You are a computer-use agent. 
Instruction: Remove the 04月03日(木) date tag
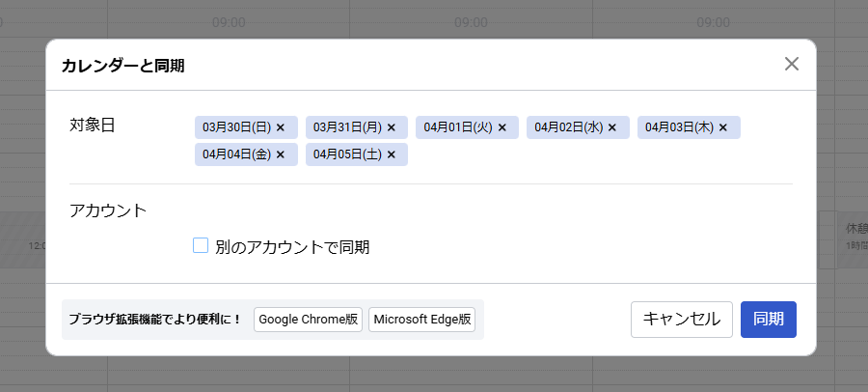click(x=723, y=127)
